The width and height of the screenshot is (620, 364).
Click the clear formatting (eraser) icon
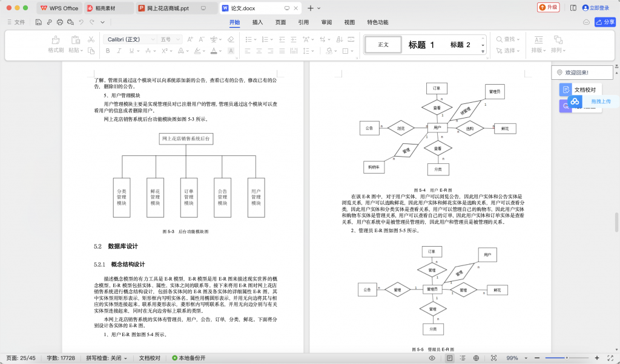tap(231, 39)
